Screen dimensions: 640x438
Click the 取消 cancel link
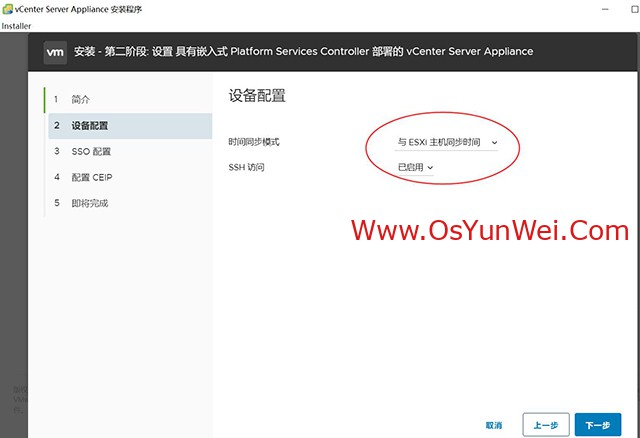click(x=494, y=425)
